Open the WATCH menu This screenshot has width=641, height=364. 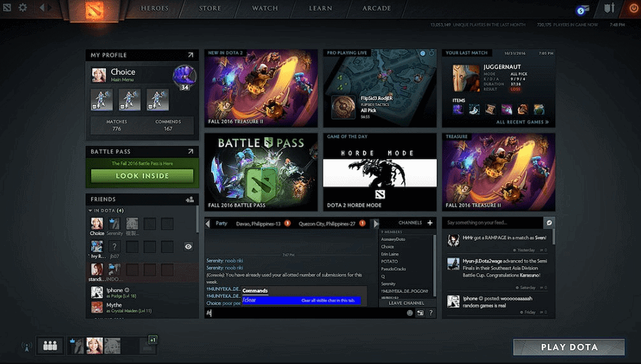[x=265, y=8]
